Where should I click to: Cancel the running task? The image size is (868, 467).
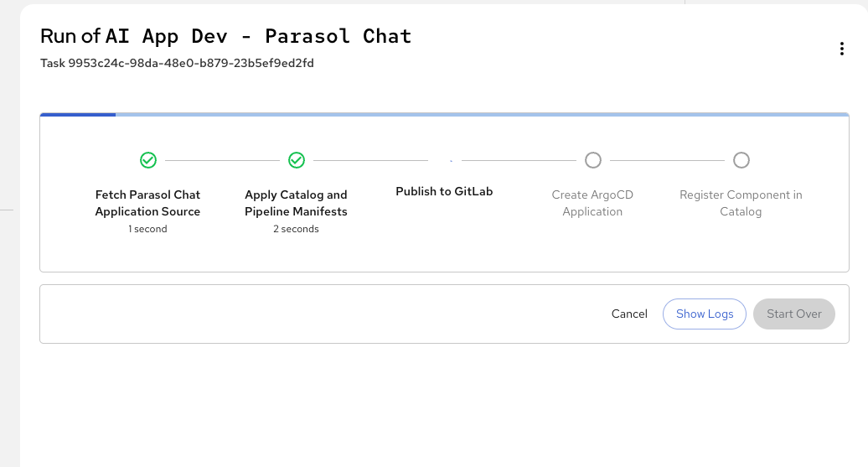629,314
